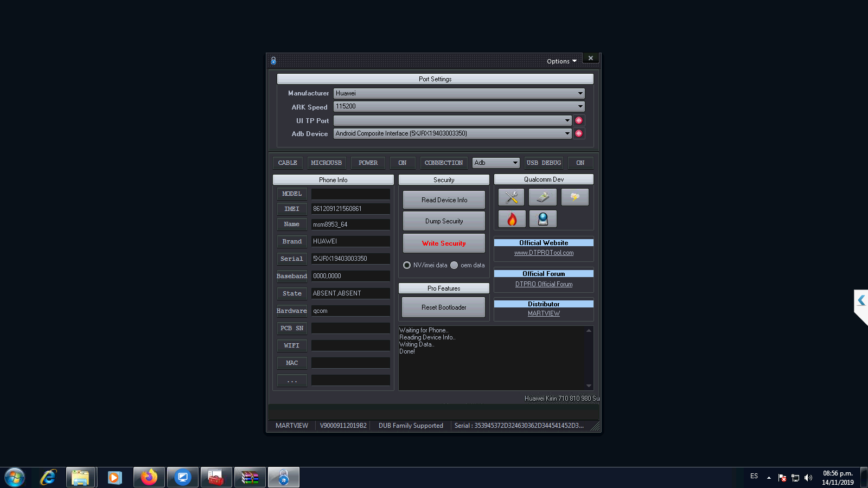Refresh the Adb Device list
Viewport: 868px width, 488px height.
pos(579,133)
